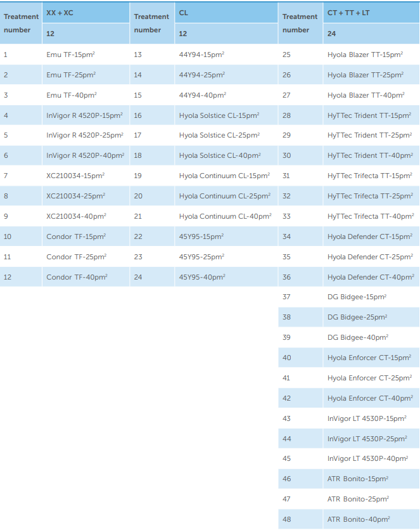This screenshot has height=530, width=420.
Task: Select treatment number 13 cell
Action: (x=152, y=55)
